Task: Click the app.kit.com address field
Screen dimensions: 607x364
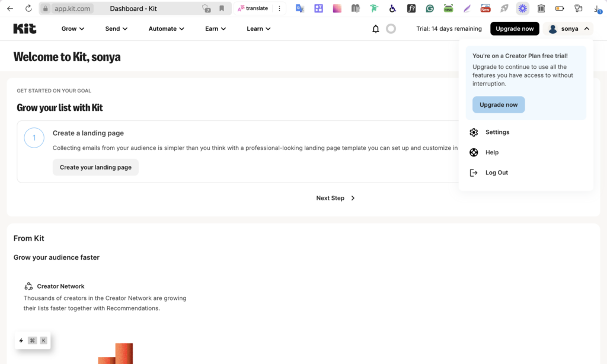Action: [72, 8]
